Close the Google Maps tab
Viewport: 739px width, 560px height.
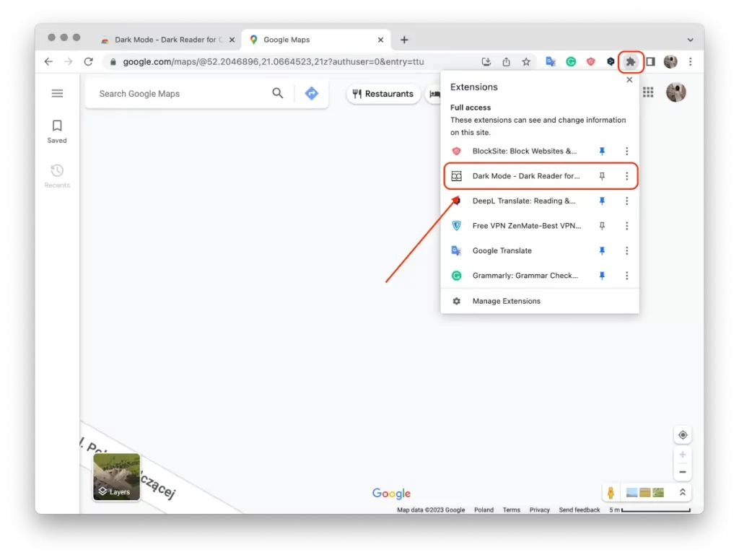[x=380, y=40]
